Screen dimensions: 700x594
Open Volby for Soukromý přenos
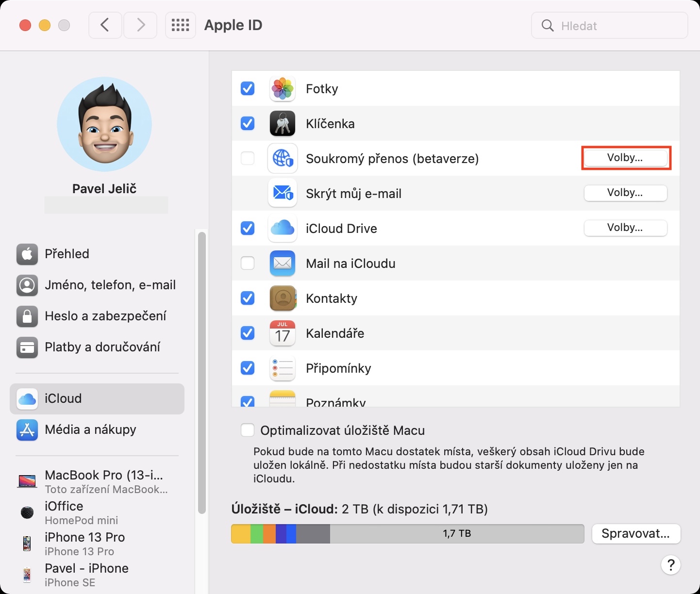[x=625, y=158]
